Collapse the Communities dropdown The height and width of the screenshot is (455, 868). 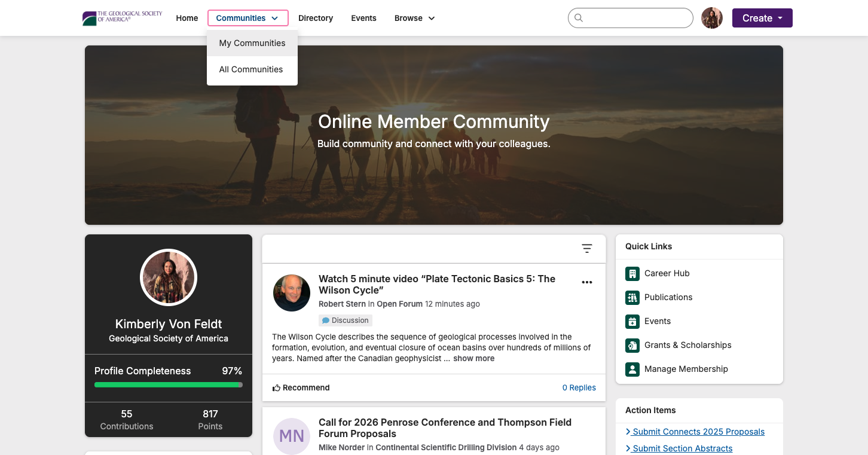click(247, 18)
